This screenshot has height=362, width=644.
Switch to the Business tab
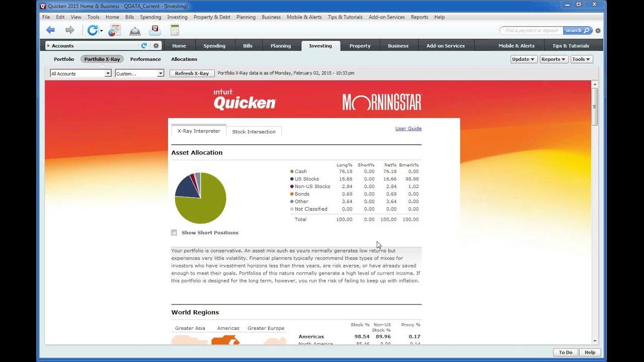398,46
